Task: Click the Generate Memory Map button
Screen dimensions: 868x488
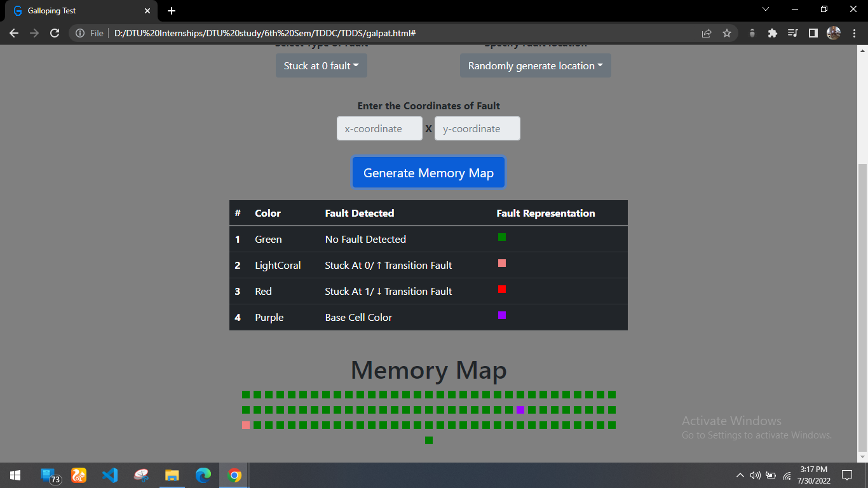Action: (428, 172)
